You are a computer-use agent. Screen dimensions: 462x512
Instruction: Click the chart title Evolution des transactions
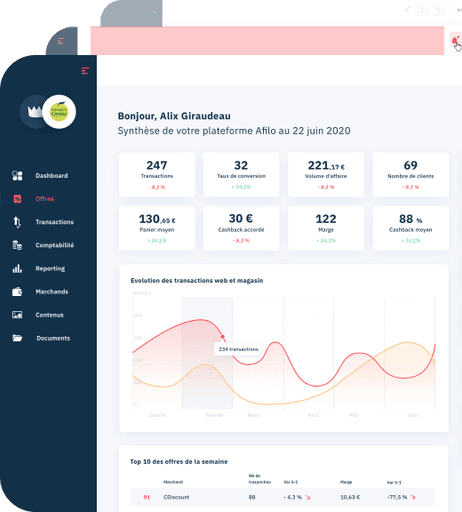197,281
